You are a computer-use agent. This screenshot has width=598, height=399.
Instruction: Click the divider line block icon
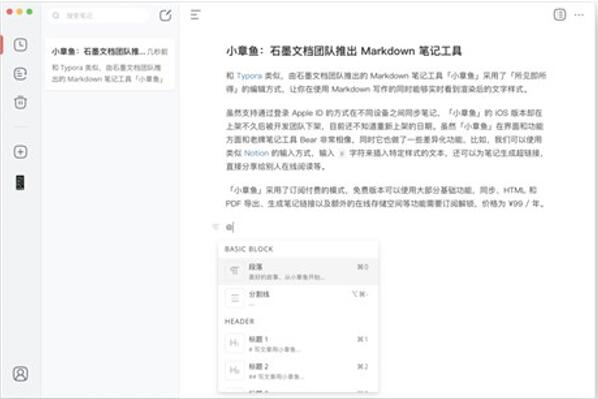[x=235, y=298]
